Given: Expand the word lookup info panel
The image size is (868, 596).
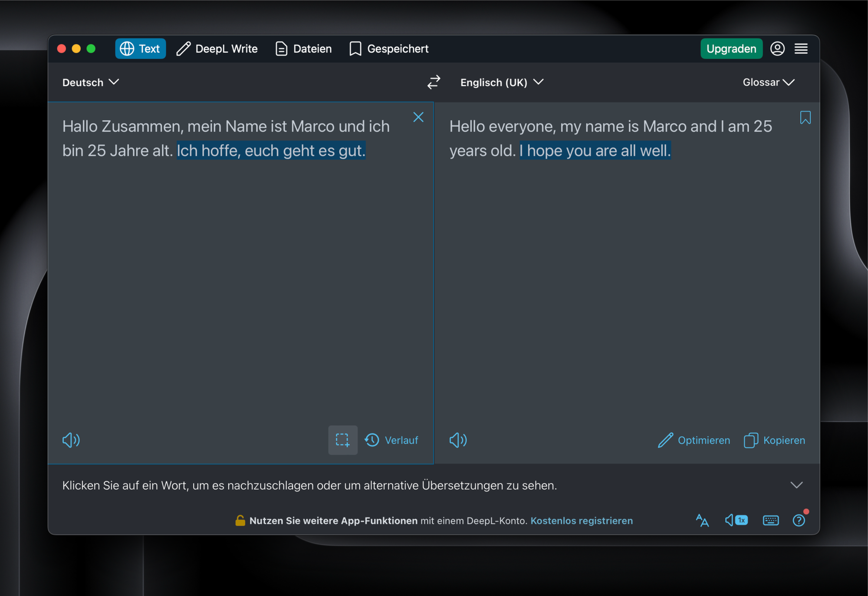Looking at the screenshot, I should 797,485.
